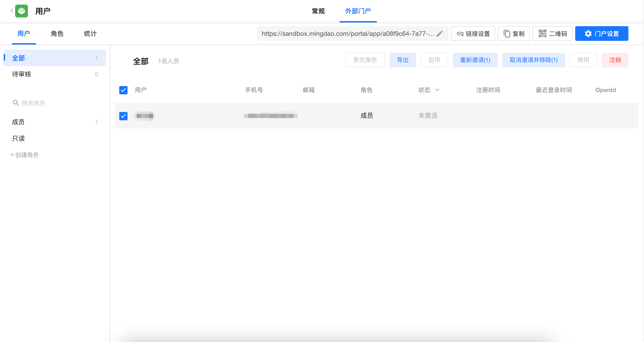This screenshot has width=644, height=342.
Task: Click the 更改角色 button
Action: (x=365, y=60)
